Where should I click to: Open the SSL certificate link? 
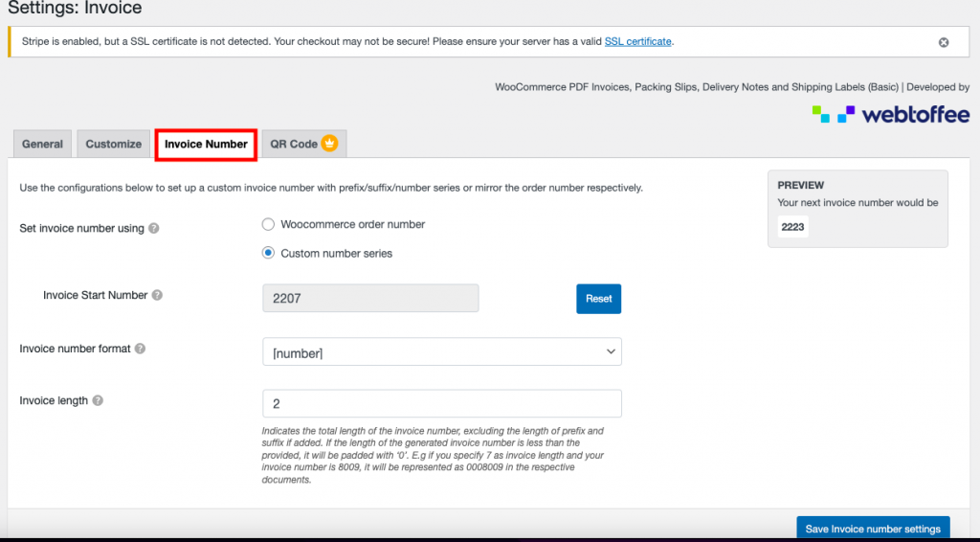coord(637,41)
